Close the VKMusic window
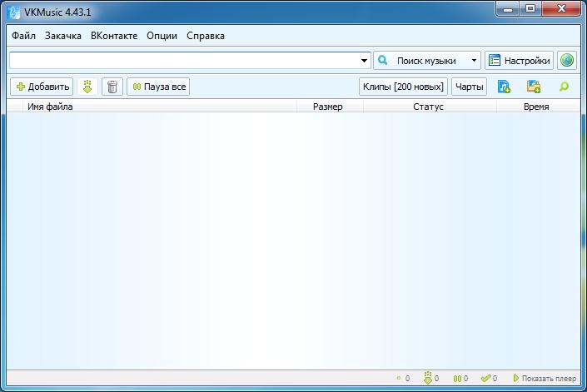 [561, 9]
